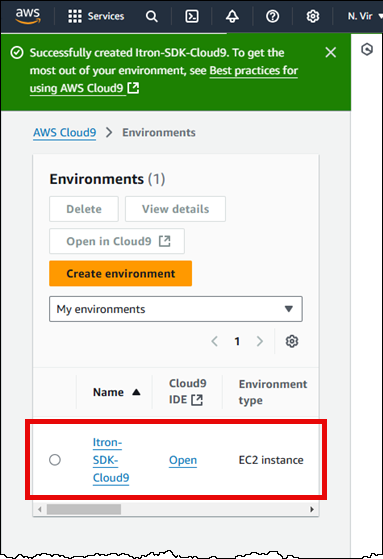Expand the My environments dropdown
The height and width of the screenshot is (559, 383).
coord(176,309)
